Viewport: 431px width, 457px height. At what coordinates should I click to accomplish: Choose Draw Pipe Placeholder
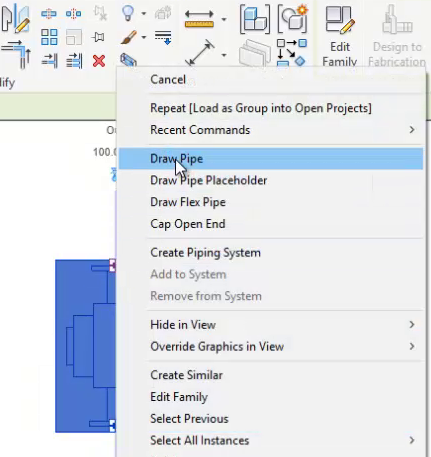pos(271,180)
